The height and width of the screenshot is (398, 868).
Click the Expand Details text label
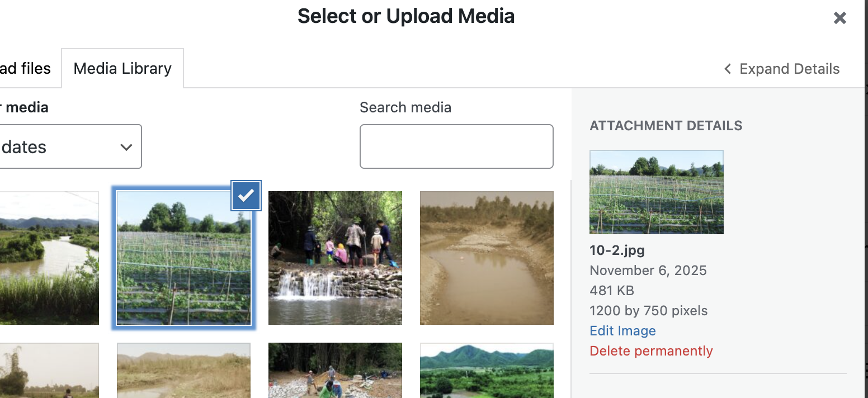(789, 69)
